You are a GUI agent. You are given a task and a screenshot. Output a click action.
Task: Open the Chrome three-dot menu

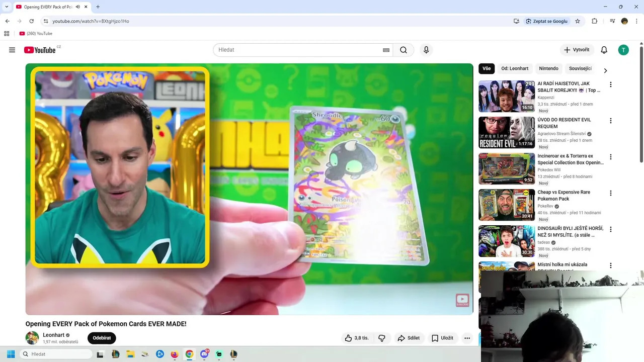[x=636, y=21]
